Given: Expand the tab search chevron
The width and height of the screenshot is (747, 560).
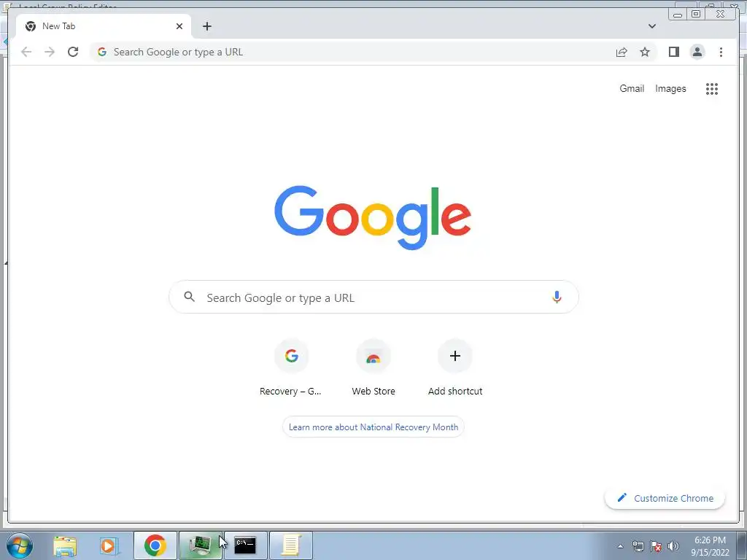Looking at the screenshot, I should (652, 26).
